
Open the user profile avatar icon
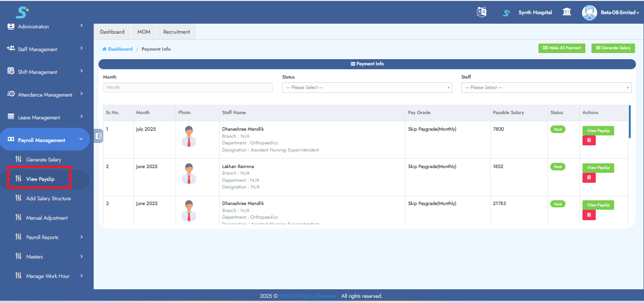point(589,12)
